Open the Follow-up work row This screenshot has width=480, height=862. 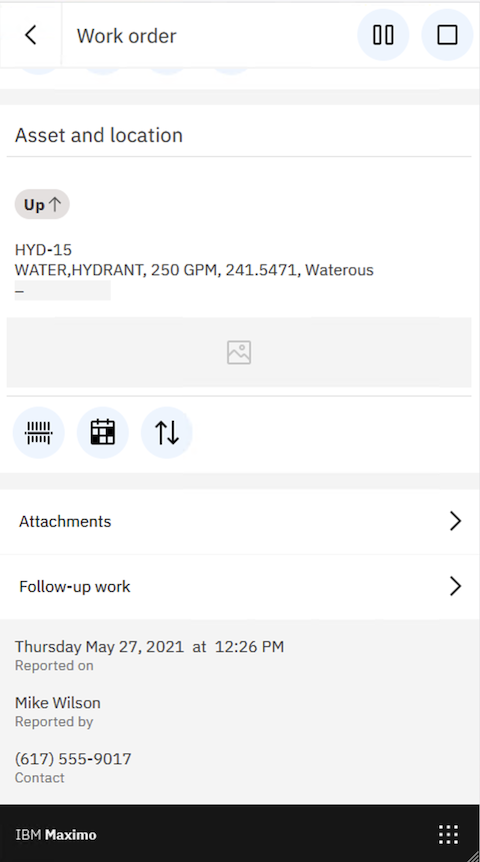pyautogui.click(x=240, y=587)
